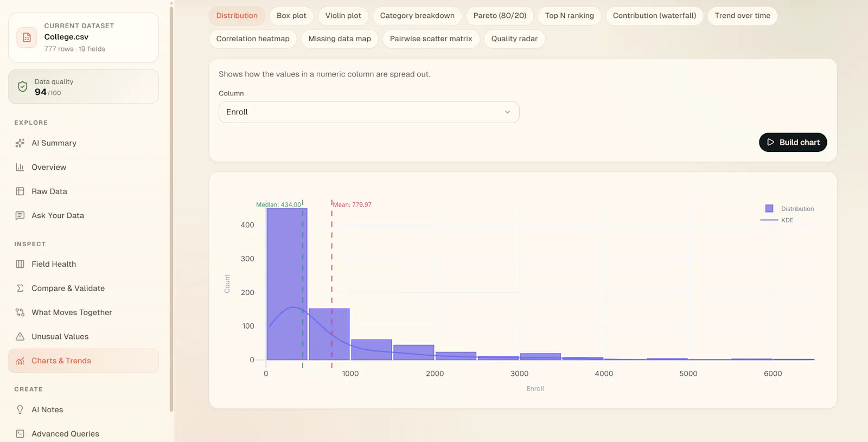Click the Overview bar chart icon
The image size is (868, 442).
pos(20,167)
